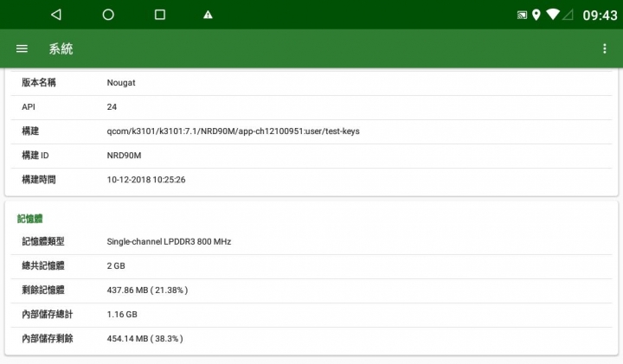The height and width of the screenshot is (364, 623).
Task: Tap the warning triangle notification icon
Action: click(x=208, y=15)
